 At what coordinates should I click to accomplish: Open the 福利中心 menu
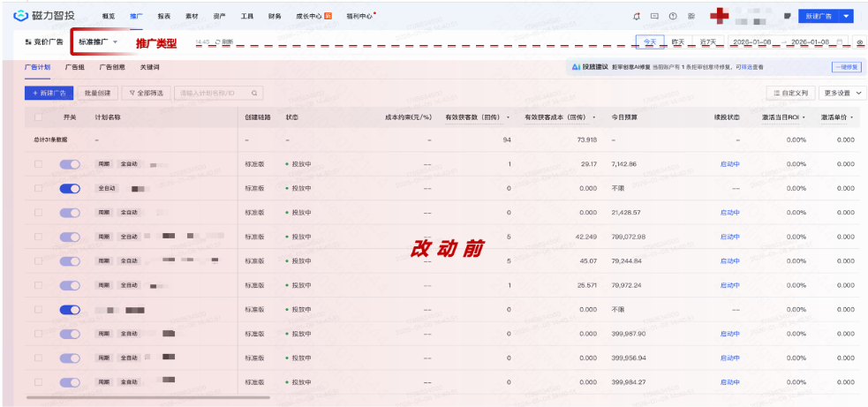(x=359, y=16)
